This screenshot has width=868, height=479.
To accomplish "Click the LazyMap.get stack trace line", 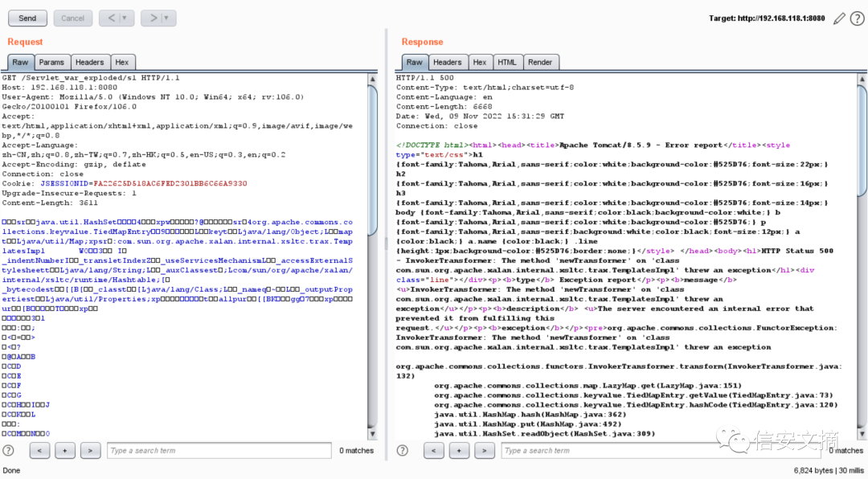I will (588, 386).
